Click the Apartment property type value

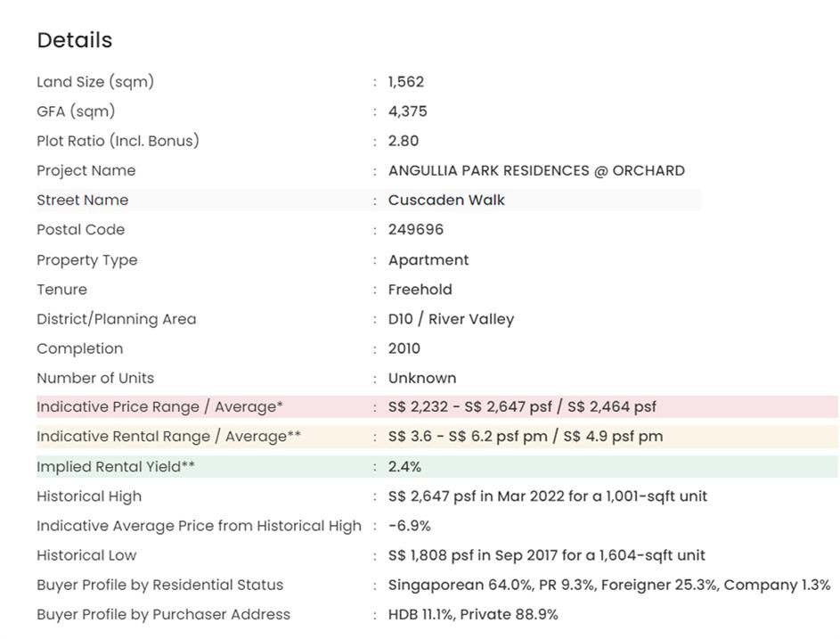(x=428, y=260)
